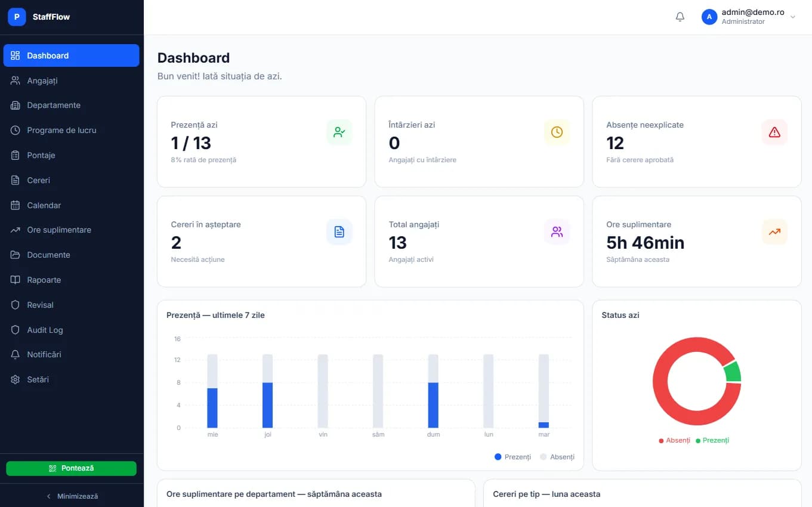Click the blue bar for dum in chart

(x=433, y=405)
